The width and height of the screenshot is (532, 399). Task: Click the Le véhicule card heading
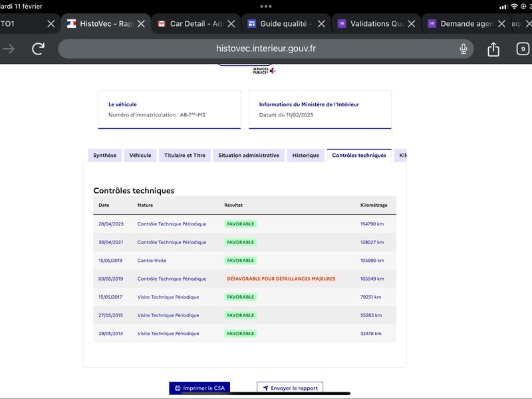pyautogui.click(x=122, y=104)
